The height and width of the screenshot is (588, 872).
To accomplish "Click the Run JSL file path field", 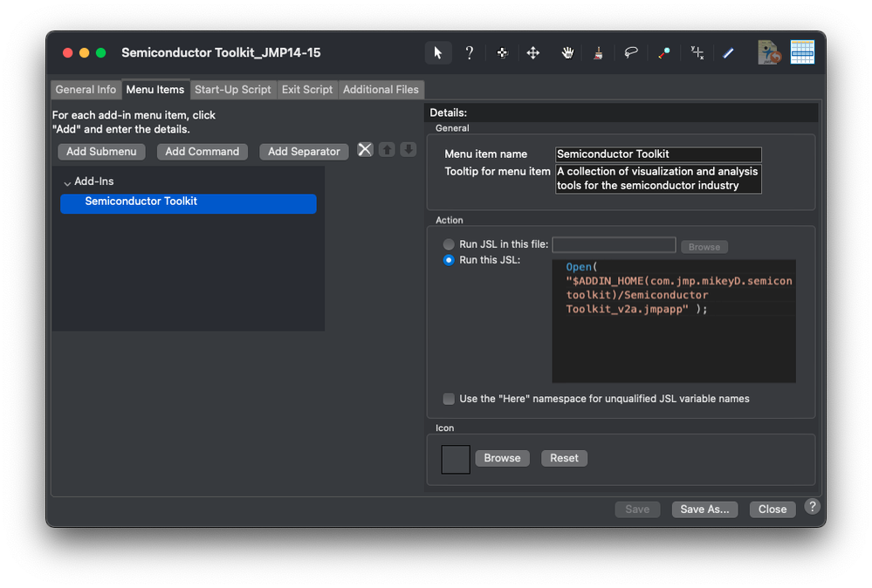I will [614, 244].
